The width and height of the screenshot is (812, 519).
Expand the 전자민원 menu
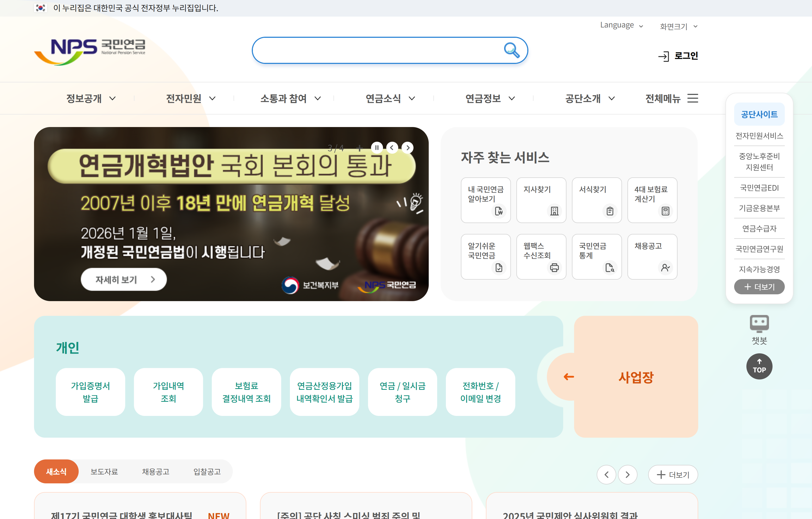pyautogui.click(x=191, y=98)
